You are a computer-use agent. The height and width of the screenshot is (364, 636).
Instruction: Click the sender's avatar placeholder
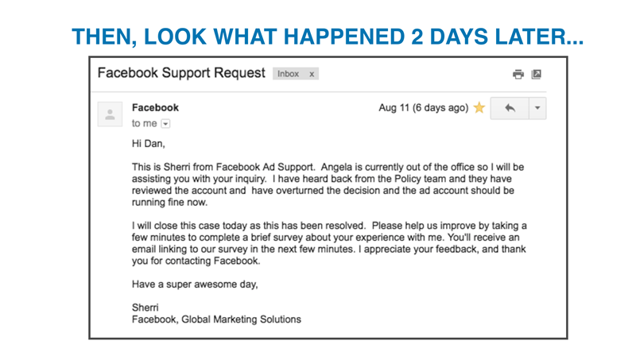[x=110, y=114]
